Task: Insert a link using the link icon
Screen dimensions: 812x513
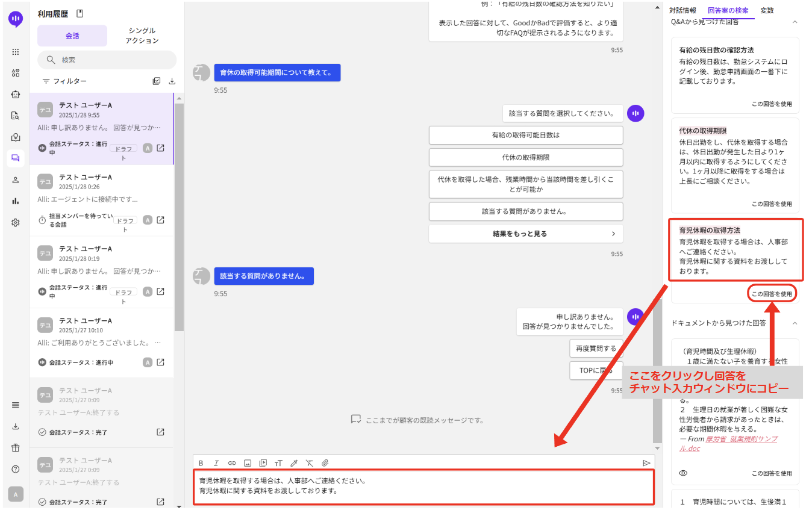Action: (x=232, y=463)
